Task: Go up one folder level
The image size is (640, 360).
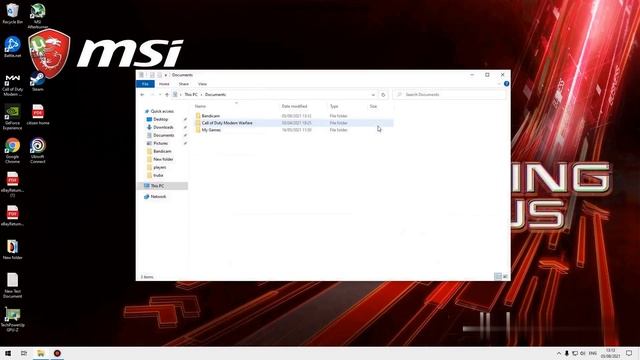Action: click(x=167, y=95)
